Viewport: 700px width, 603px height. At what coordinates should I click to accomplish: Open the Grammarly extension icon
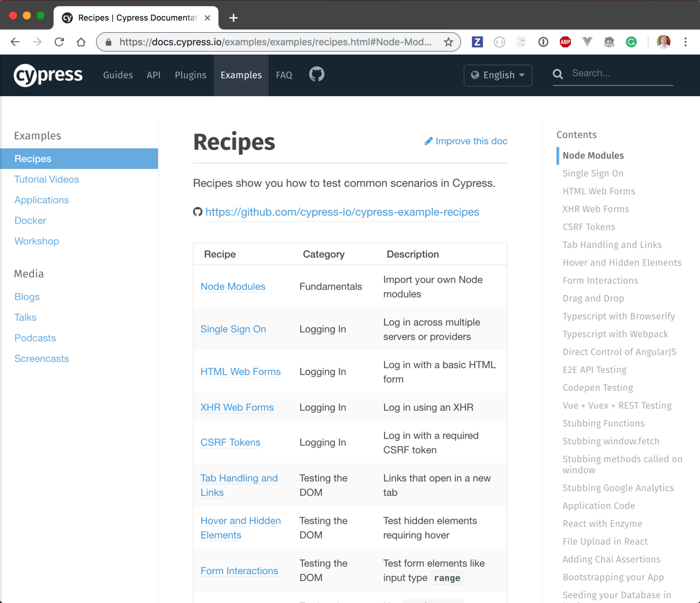click(x=631, y=42)
